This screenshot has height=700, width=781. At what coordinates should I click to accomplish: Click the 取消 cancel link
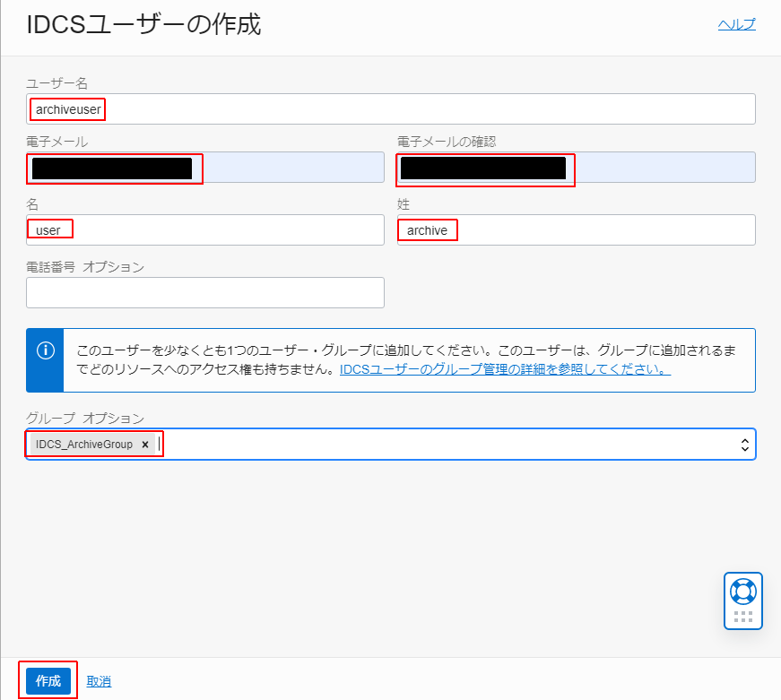tap(99, 681)
